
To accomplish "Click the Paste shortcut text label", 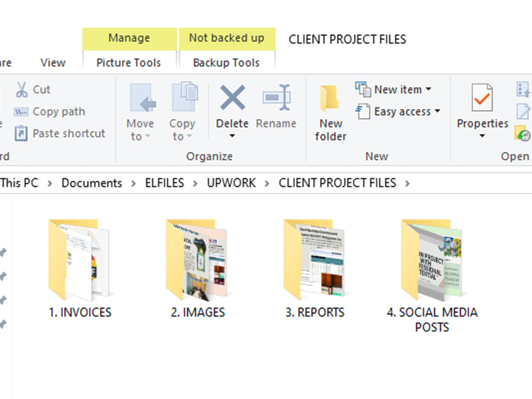I will [69, 134].
